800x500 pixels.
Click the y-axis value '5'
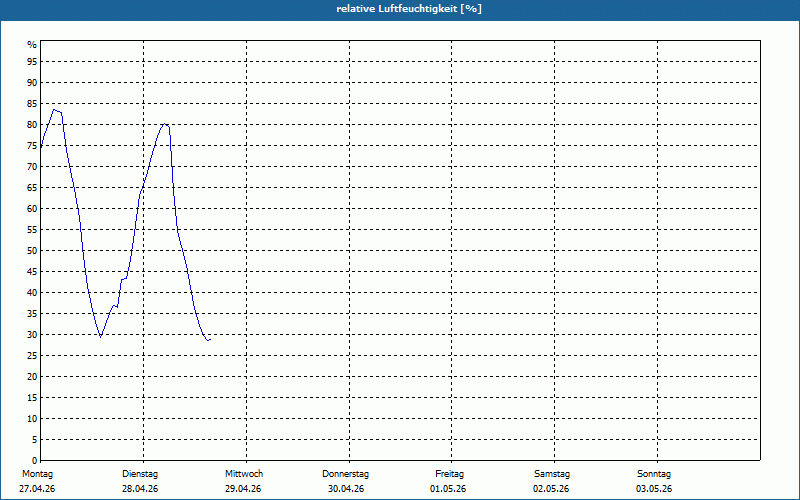(x=34, y=440)
